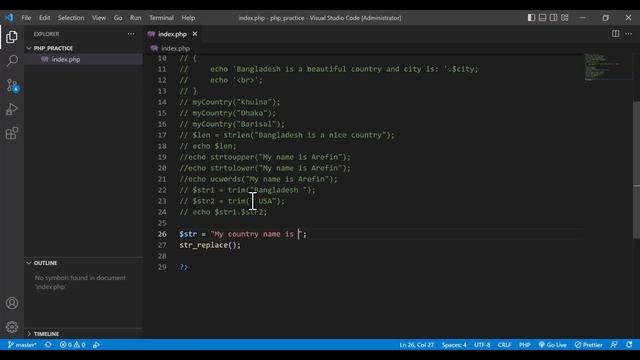Click the code minimap preview

(x=607, y=67)
